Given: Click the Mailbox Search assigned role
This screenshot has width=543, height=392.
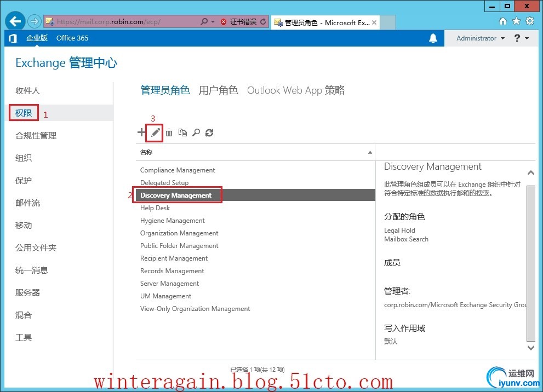Looking at the screenshot, I should coord(406,239).
